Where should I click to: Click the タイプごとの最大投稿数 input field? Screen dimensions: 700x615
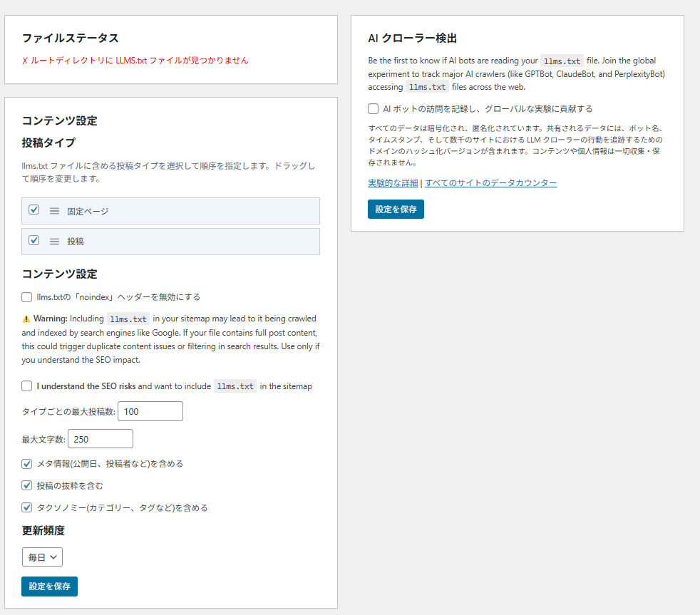tap(150, 411)
